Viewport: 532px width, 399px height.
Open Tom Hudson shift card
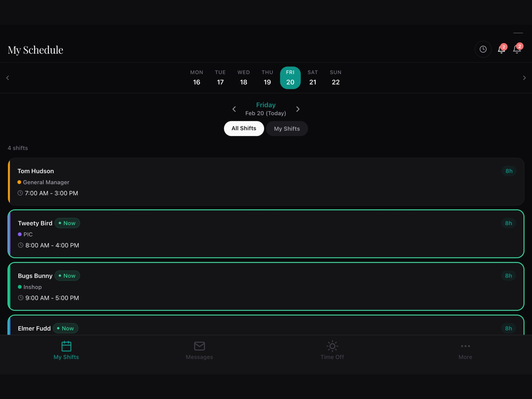click(266, 182)
